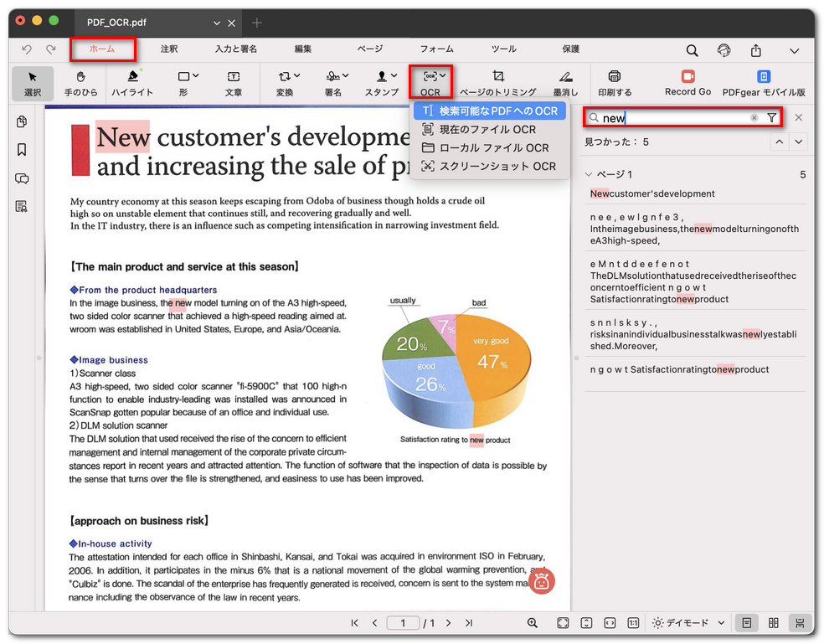The width and height of the screenshot is (824, 644).
Task: Enable two-page view mode
Action: click(x=774, y=623)
